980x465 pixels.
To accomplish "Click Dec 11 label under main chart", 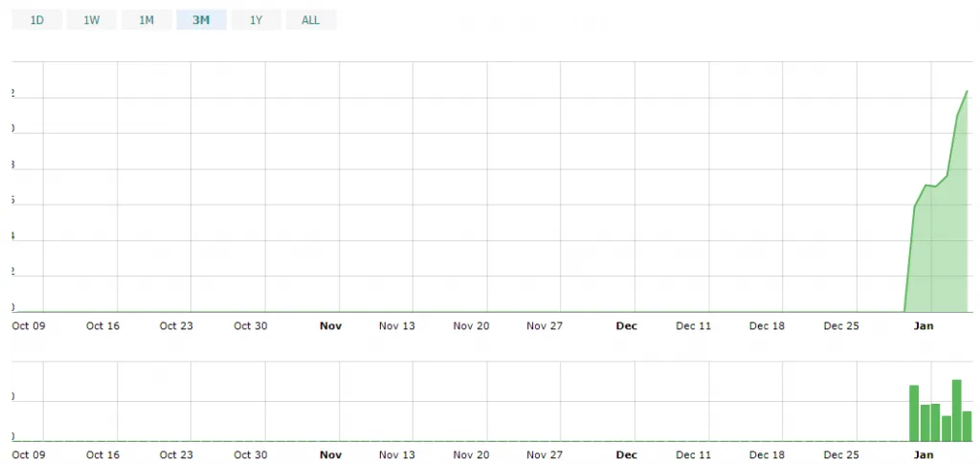I will (x=694, y=325).
